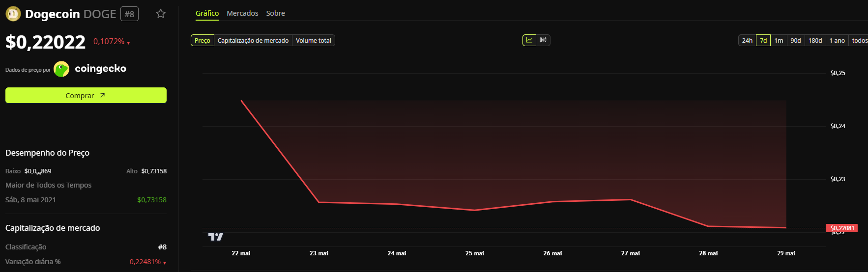The width and height of the screenshot is (868, 272).
Task: Click the $0,25 price axis label
Action: 838,73
